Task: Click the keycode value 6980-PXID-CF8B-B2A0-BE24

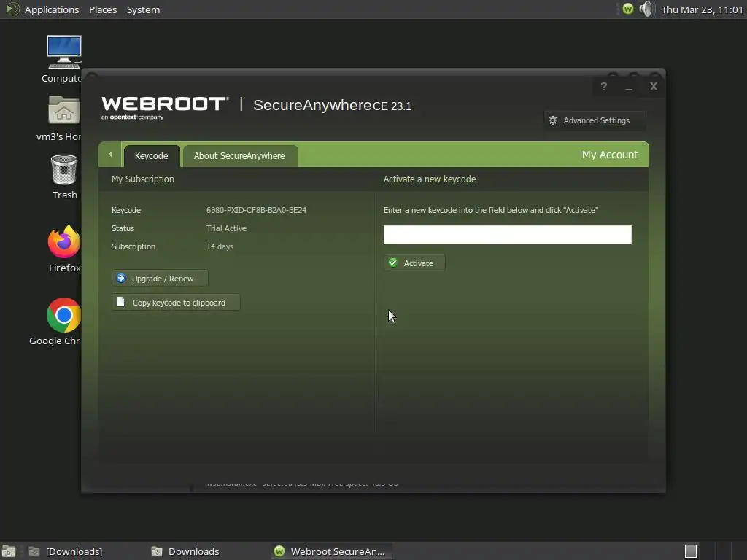Action: (256, 210)
